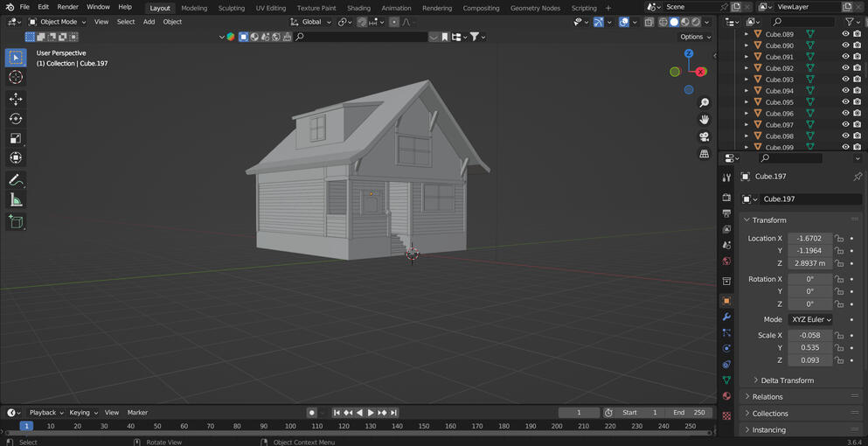Click the Scale Z value field
This screenshot has height=446, width=868.
(810, 360)
